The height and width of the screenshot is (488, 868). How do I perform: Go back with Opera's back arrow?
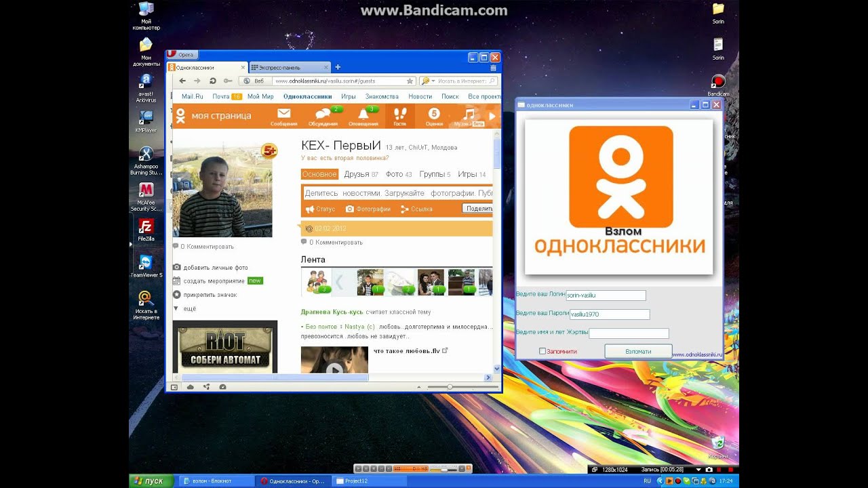182,81
